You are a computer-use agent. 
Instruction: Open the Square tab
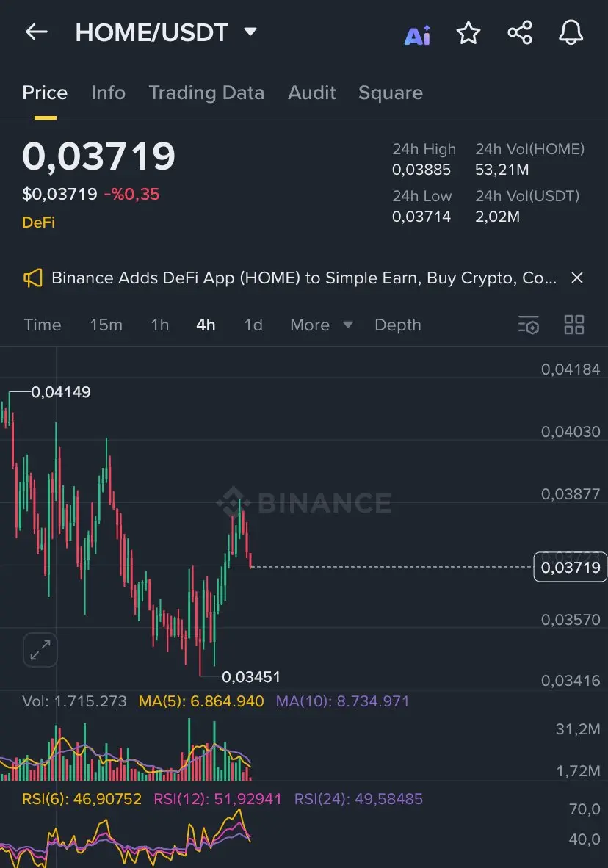tap(391, 93)
